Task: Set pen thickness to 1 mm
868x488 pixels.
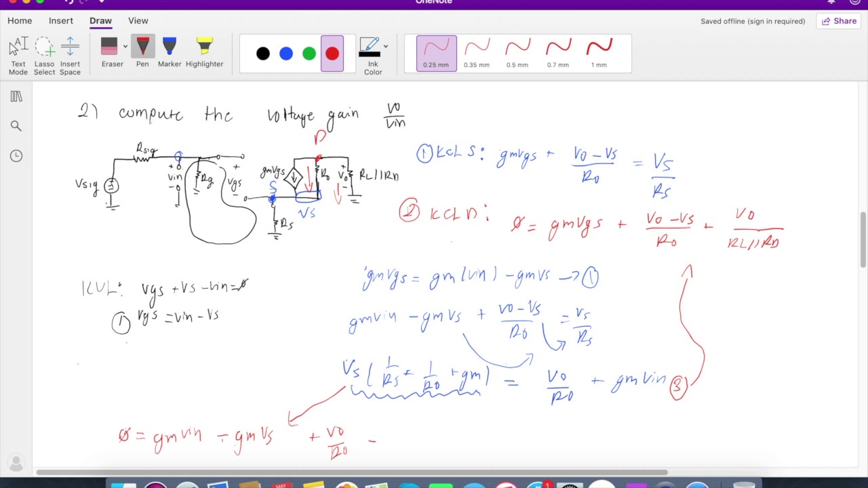Action: (599, 54)
